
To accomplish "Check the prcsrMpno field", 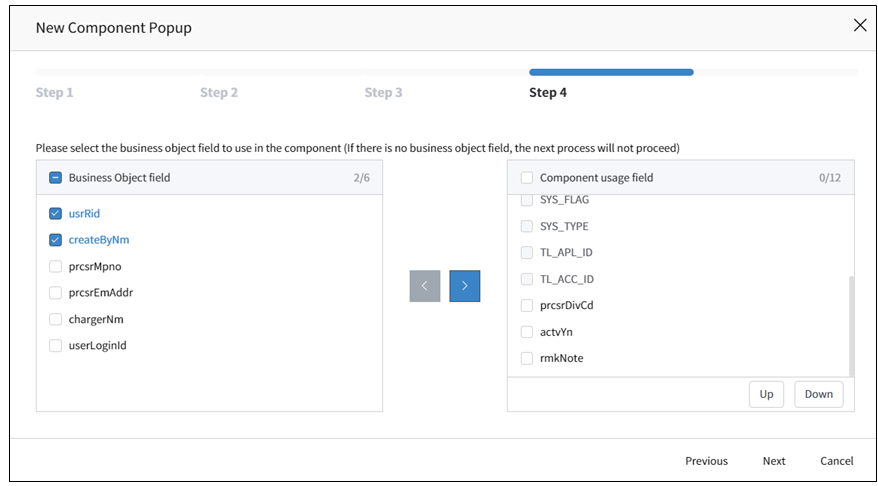I will point(55,267).
